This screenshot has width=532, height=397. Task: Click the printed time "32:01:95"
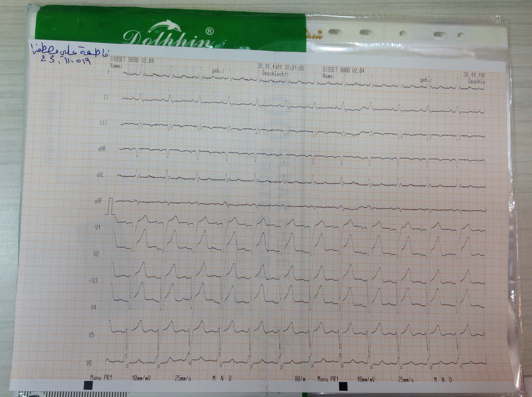[294, 68]
